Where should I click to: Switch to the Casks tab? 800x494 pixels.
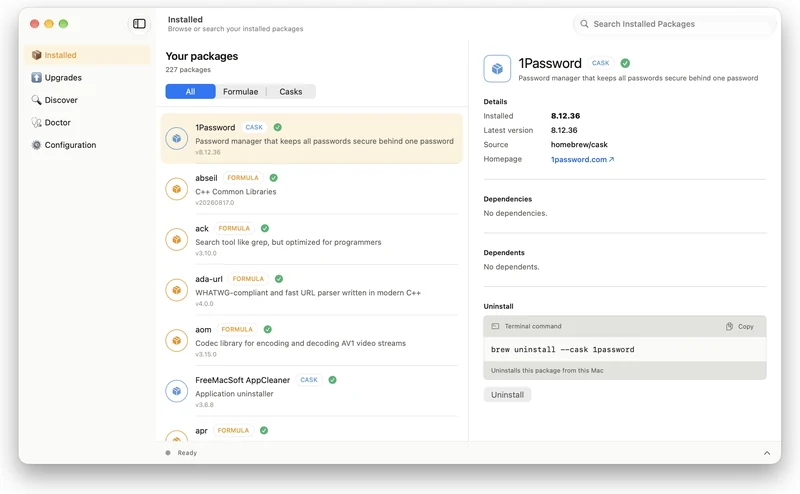291,91
